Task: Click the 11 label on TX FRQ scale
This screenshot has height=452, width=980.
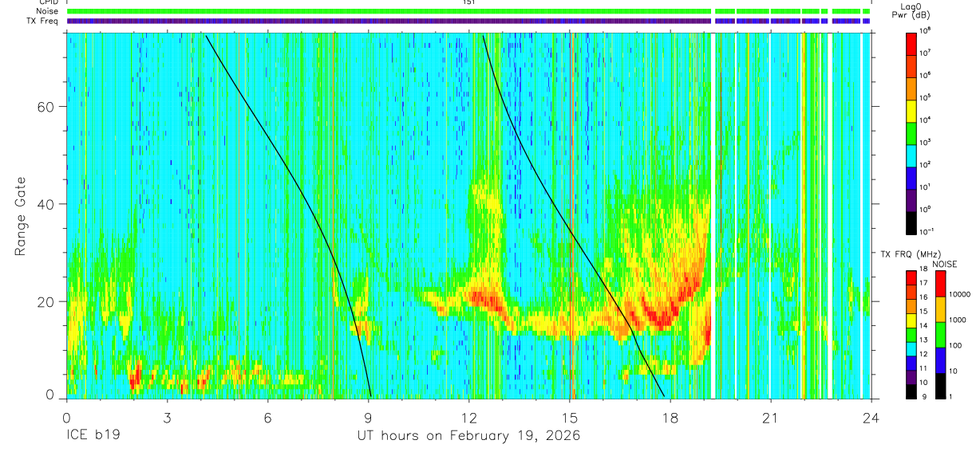Action: 923,368
